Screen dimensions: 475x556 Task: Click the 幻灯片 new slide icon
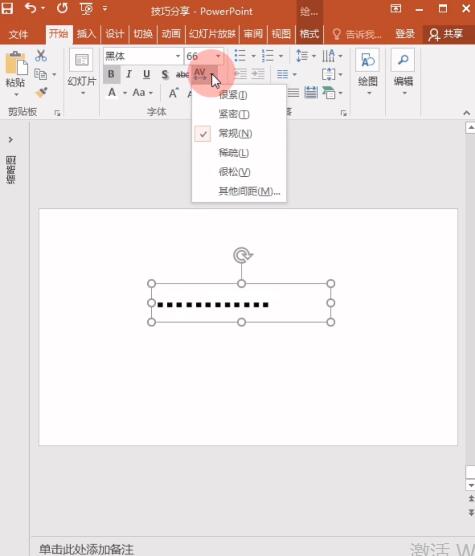[82, 60]
